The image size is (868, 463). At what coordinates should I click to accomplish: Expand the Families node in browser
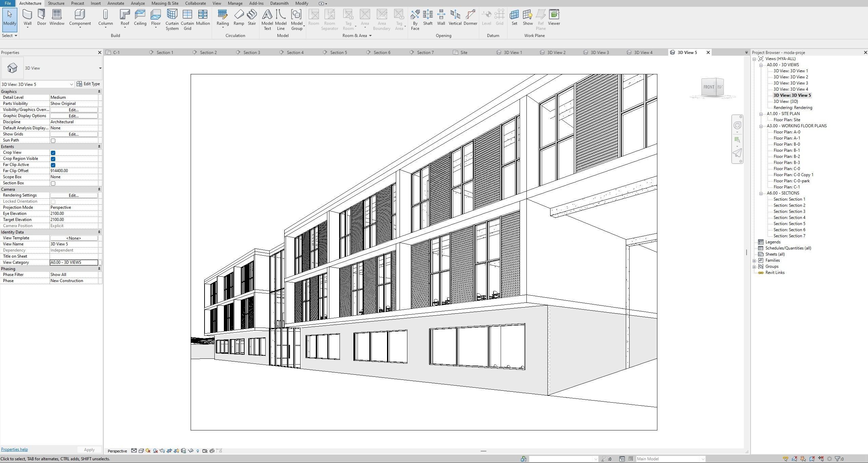coord(754,261)
